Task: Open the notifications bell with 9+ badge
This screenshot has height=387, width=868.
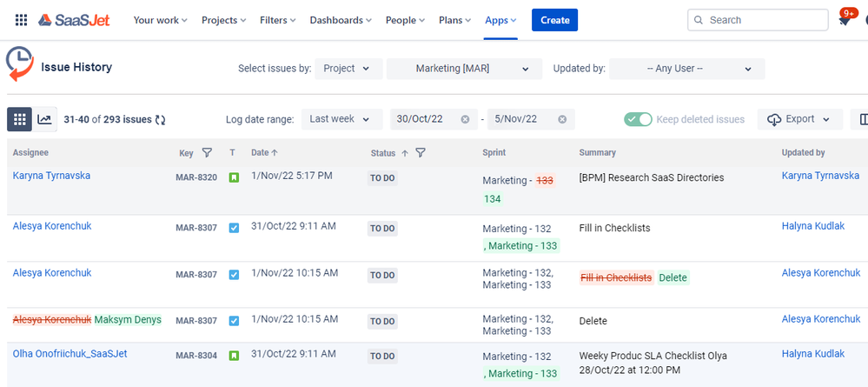Action: click(x=845, y=19)
